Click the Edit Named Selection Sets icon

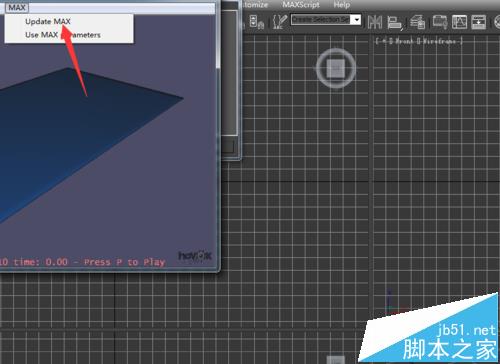click(x=279, y=22)
